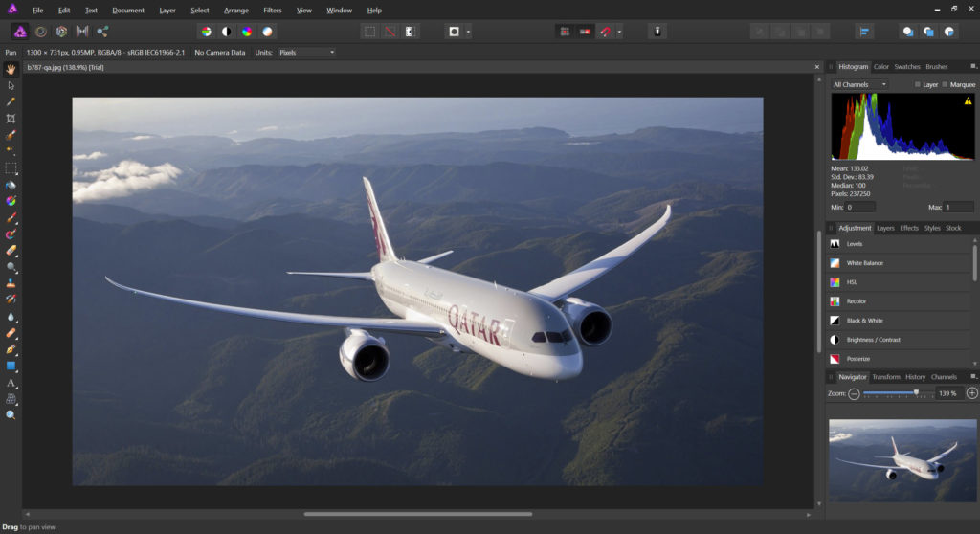This screenshot has height=534, width=980.
Task: Apply Auto White Balance icon
Action: pyautogui.click(x=268, y=32)
